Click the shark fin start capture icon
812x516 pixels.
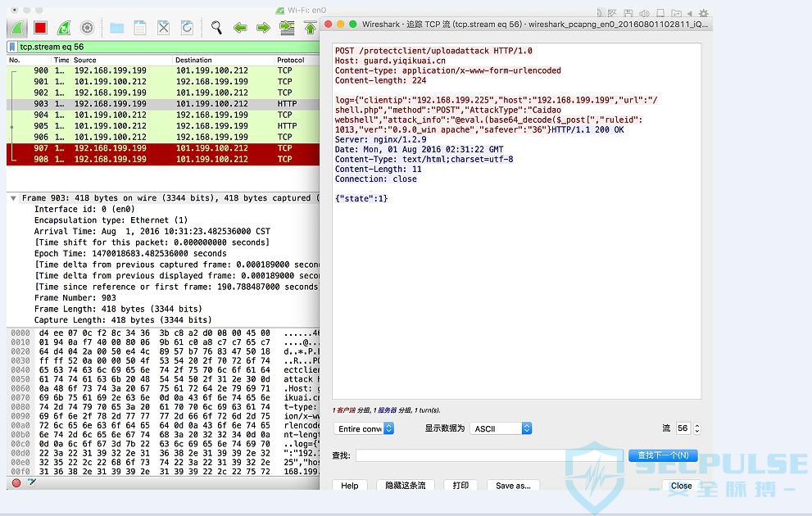17,27
